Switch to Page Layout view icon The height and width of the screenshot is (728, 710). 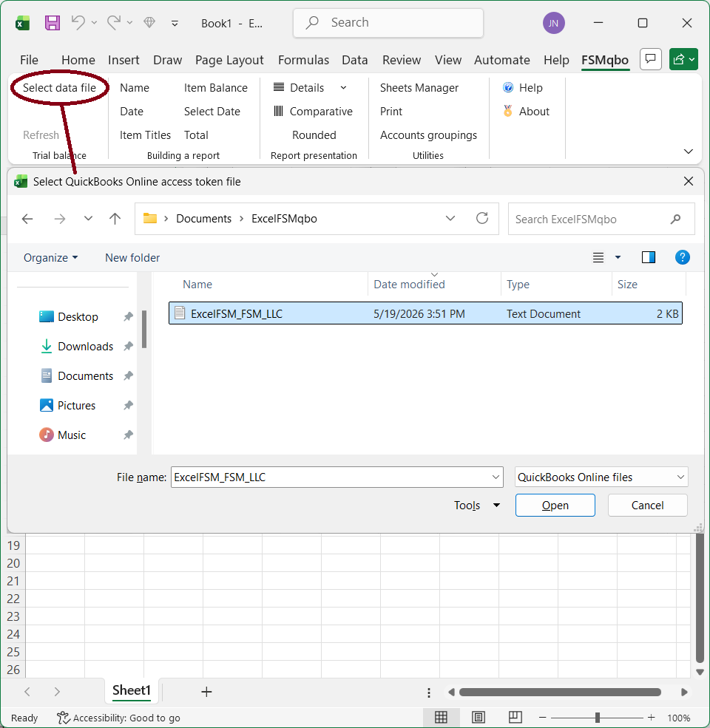click(478, 718)
